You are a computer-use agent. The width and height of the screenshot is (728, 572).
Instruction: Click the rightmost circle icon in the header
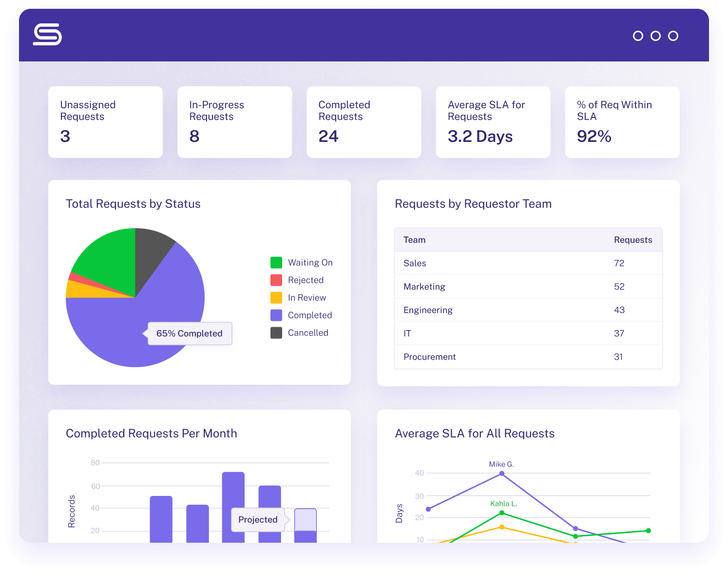[673, 36]
